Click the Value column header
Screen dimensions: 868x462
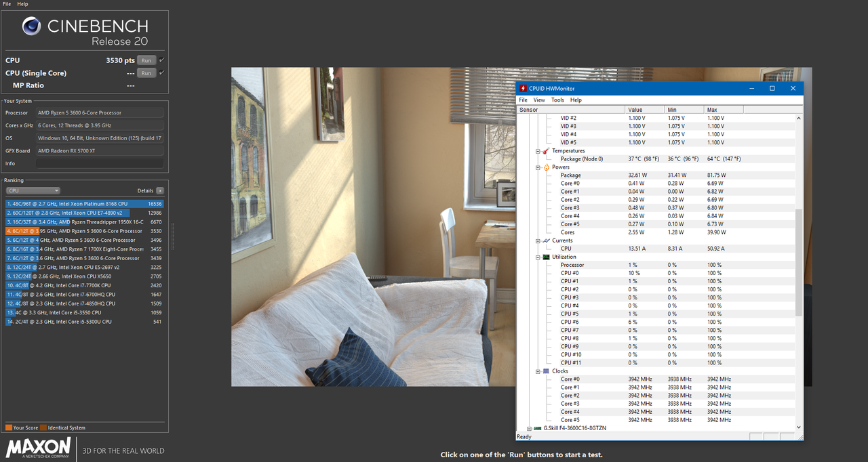[x=644, y=109]
